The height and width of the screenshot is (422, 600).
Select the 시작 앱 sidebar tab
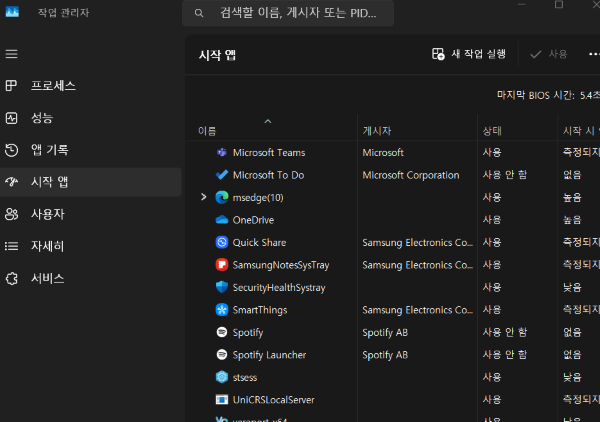[x=91, y=182]
